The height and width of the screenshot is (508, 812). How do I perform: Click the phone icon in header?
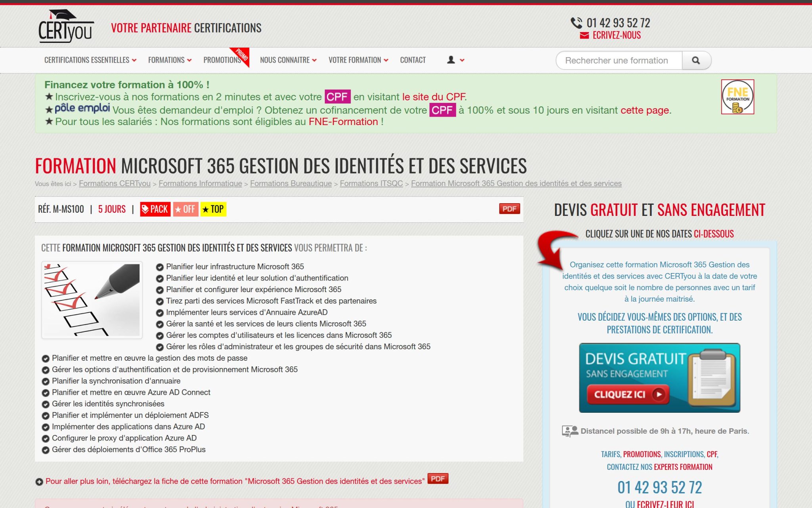(576, 23)
